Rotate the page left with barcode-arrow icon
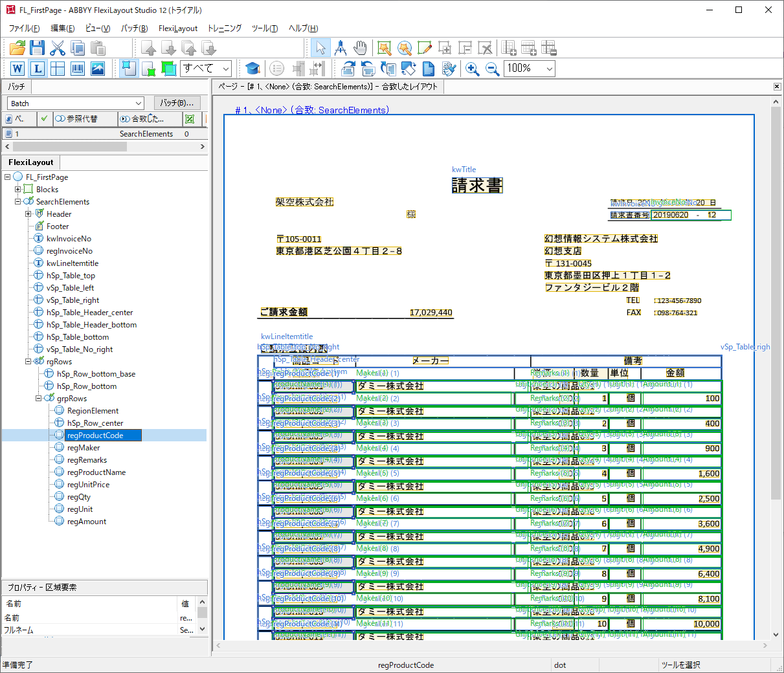Screen dimensions: 784x673 [368, 69]
